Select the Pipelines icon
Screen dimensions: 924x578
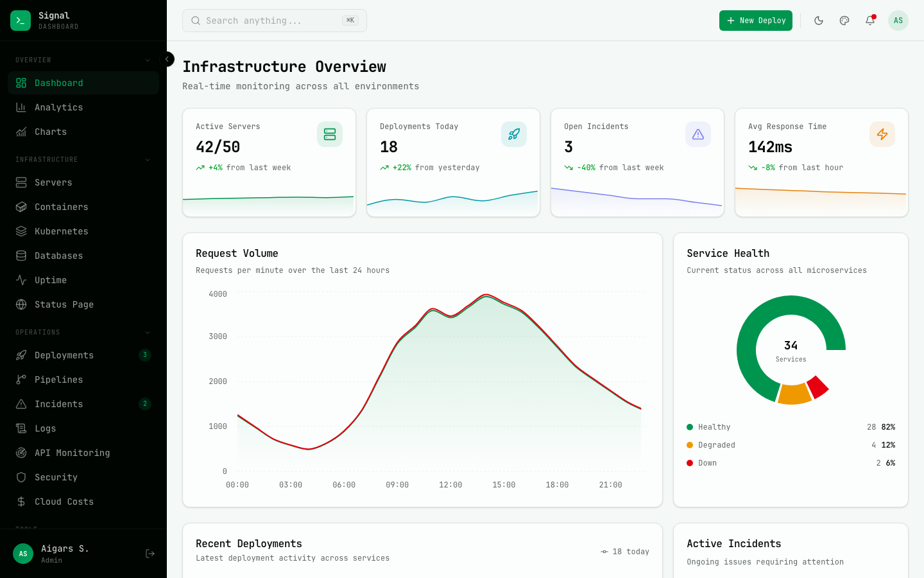(22, 380)
